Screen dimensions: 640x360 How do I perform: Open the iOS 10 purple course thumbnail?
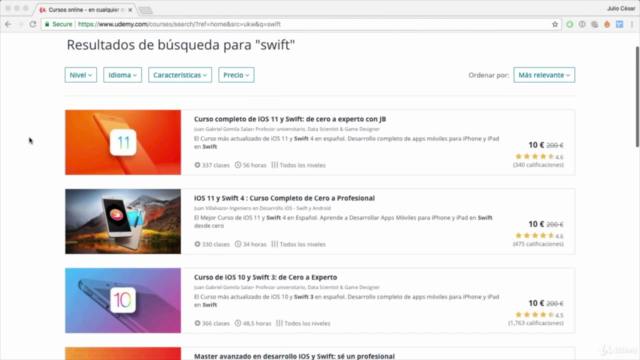click(123, 300)
